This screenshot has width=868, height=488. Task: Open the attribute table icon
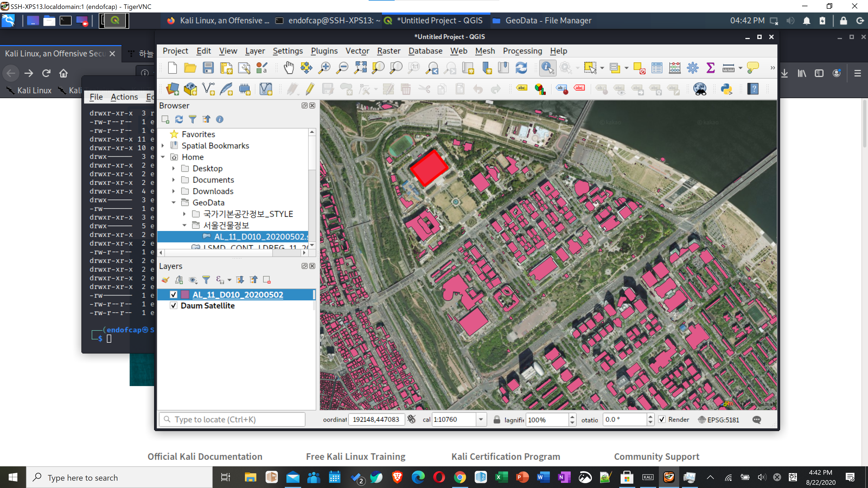click(x=657, y=68)
